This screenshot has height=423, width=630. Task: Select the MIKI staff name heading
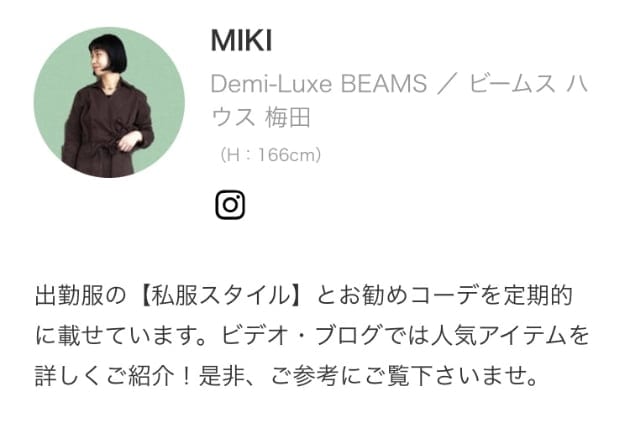point(241,41)
